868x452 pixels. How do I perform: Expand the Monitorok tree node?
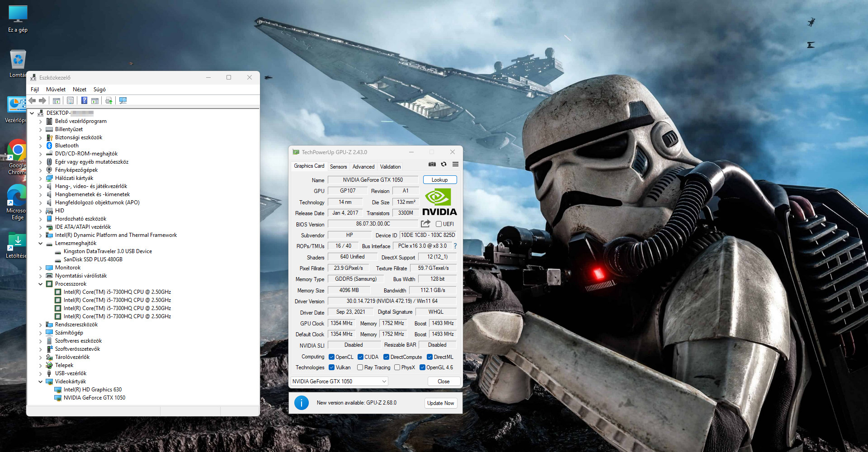(x=40, y=268)
